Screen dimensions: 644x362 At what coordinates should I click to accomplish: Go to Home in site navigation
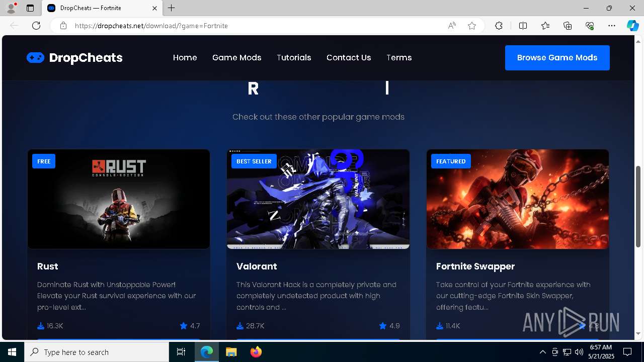coord(185,58)
